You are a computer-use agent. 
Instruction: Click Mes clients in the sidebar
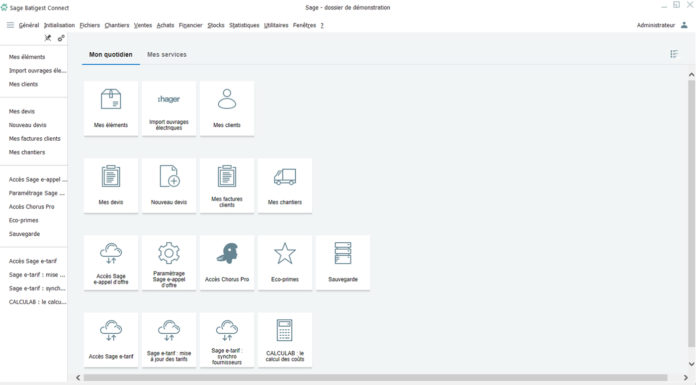pyautogui.click(x=24, y=84)
